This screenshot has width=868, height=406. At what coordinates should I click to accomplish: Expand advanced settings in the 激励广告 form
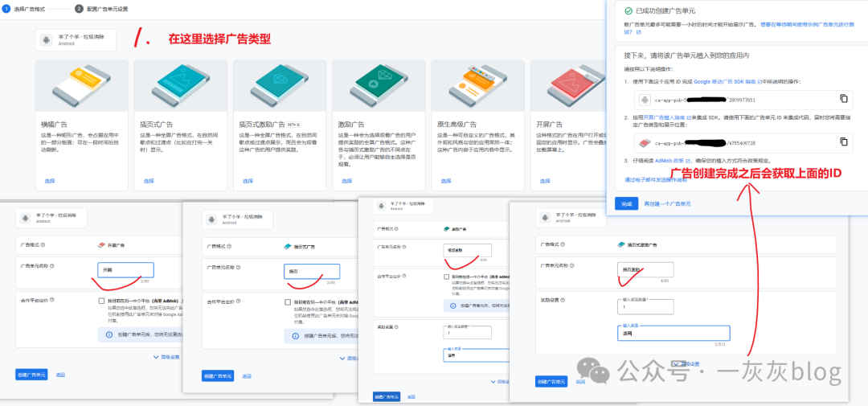[x=501, y=381]
